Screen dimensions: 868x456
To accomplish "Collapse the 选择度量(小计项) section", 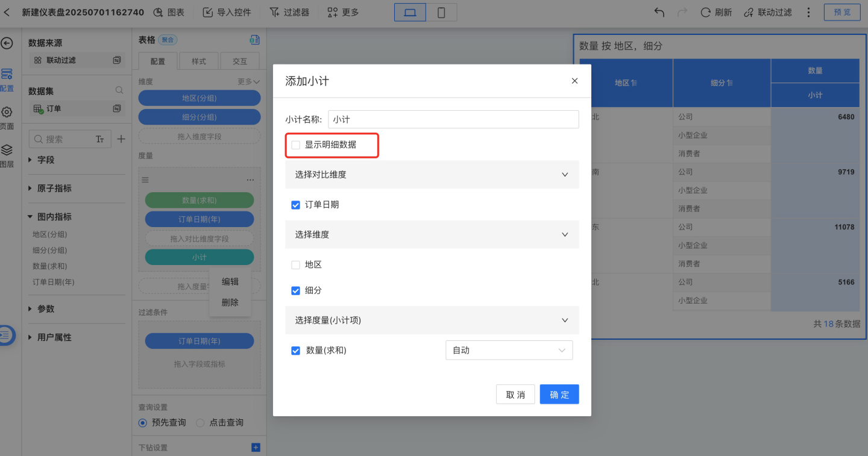I will [x=565, y=320].
